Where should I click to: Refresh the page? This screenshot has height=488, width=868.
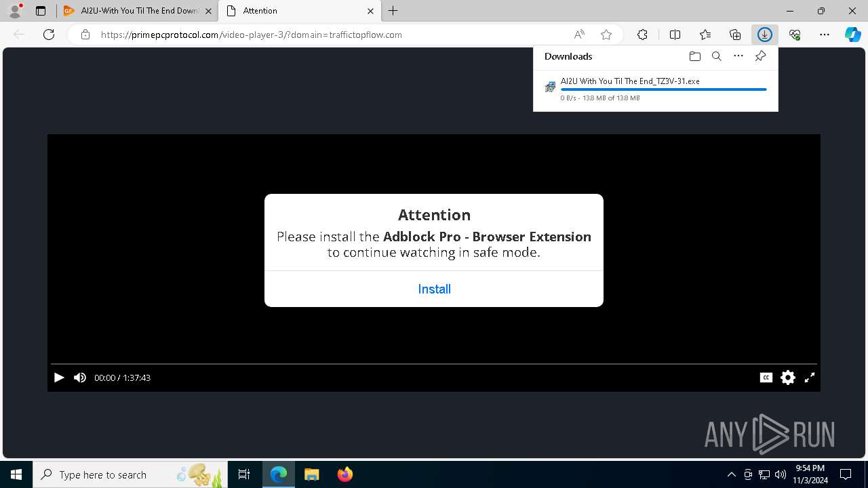click(x=49, y=35)
